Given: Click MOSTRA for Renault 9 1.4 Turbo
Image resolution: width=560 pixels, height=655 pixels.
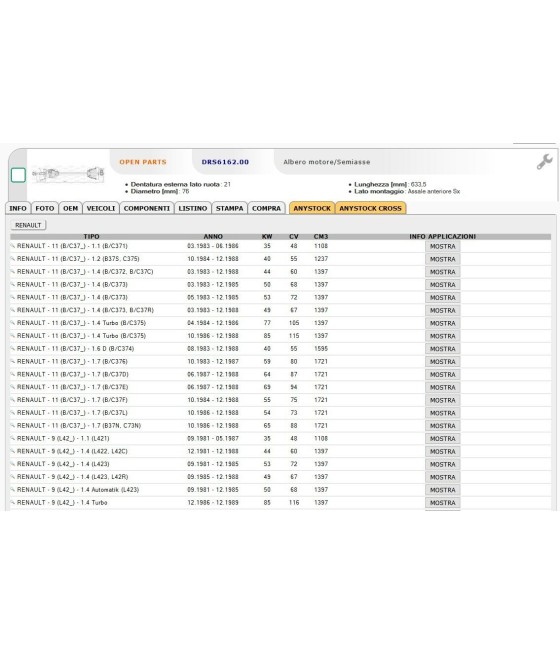Looking at the screenshot, I should pos(443,503).
